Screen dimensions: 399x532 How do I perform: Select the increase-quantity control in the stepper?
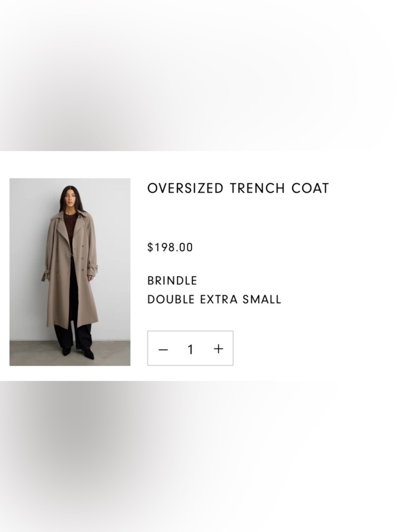coord(218,348)
